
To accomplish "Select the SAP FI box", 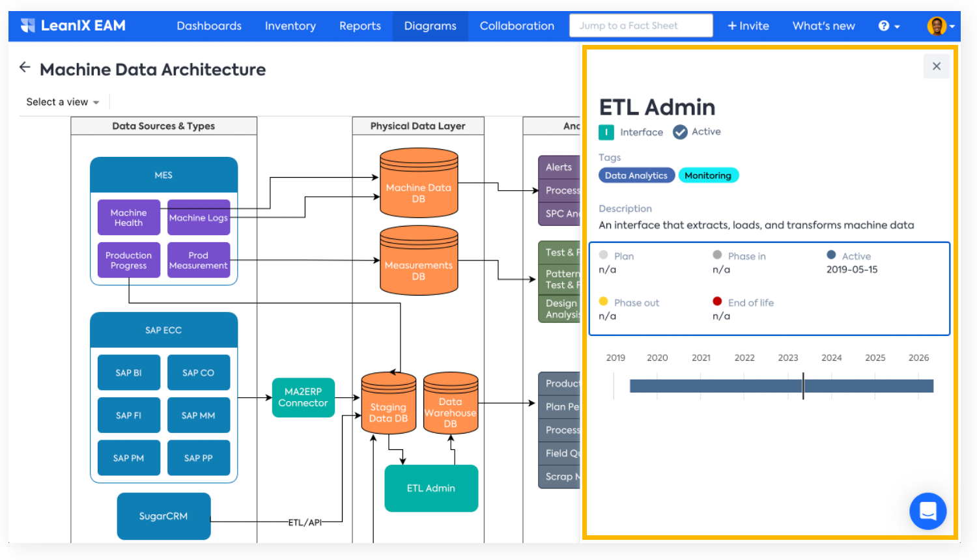I will point(129,415).
